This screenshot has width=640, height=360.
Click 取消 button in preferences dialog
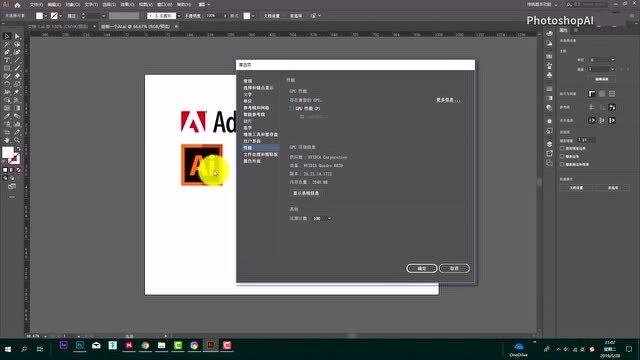[454, 268]
